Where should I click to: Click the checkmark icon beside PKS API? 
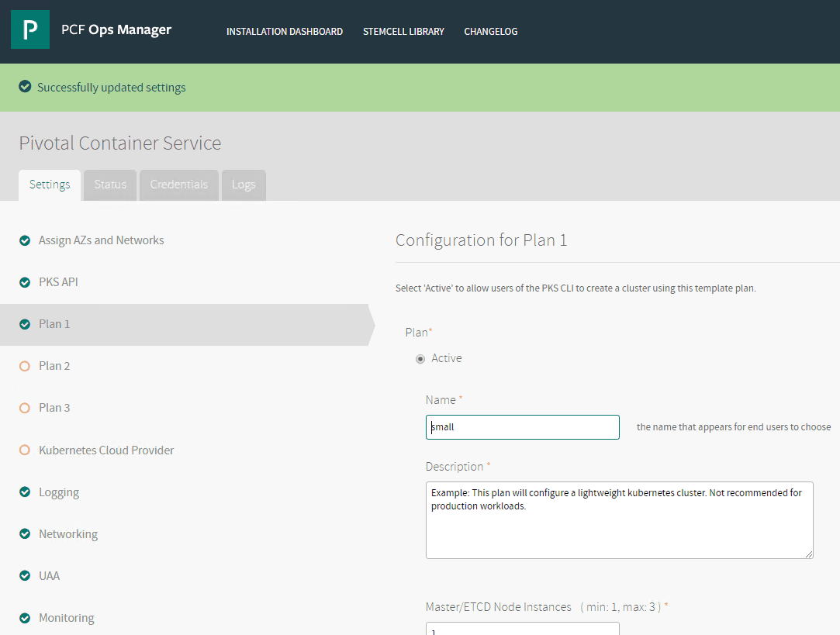25,282
